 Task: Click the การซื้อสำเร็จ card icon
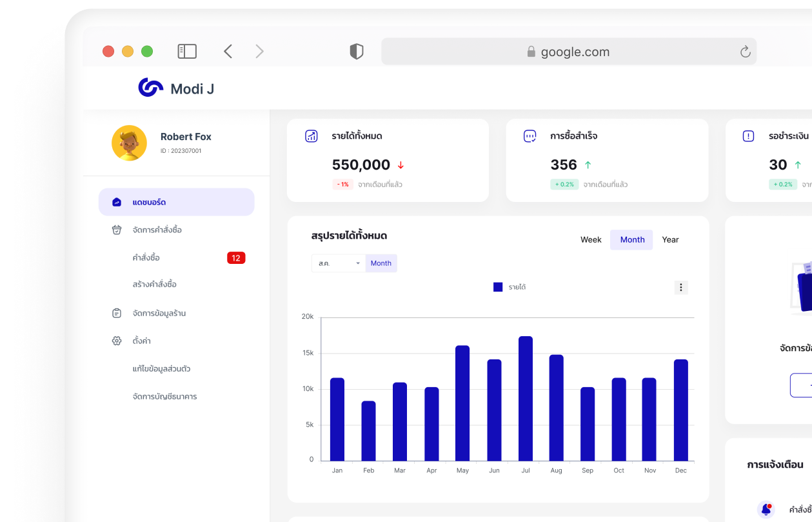(x=530, y=136)
